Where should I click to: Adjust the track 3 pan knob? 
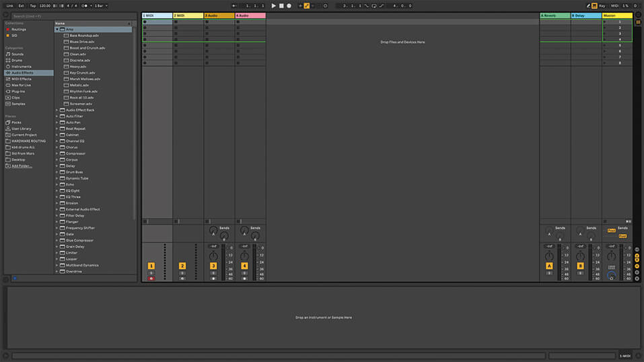pos(213,256)
